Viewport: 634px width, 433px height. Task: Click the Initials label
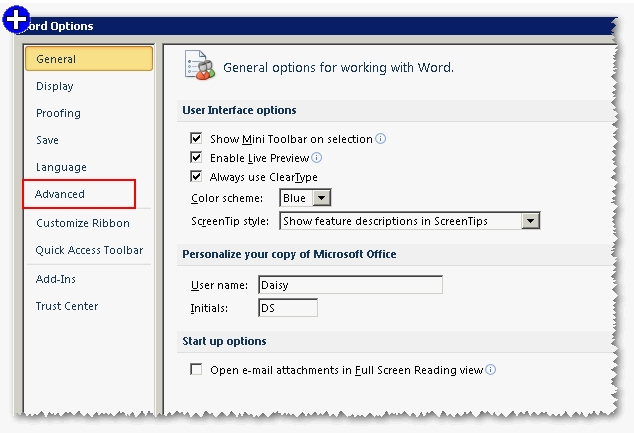tap(209, 308)
